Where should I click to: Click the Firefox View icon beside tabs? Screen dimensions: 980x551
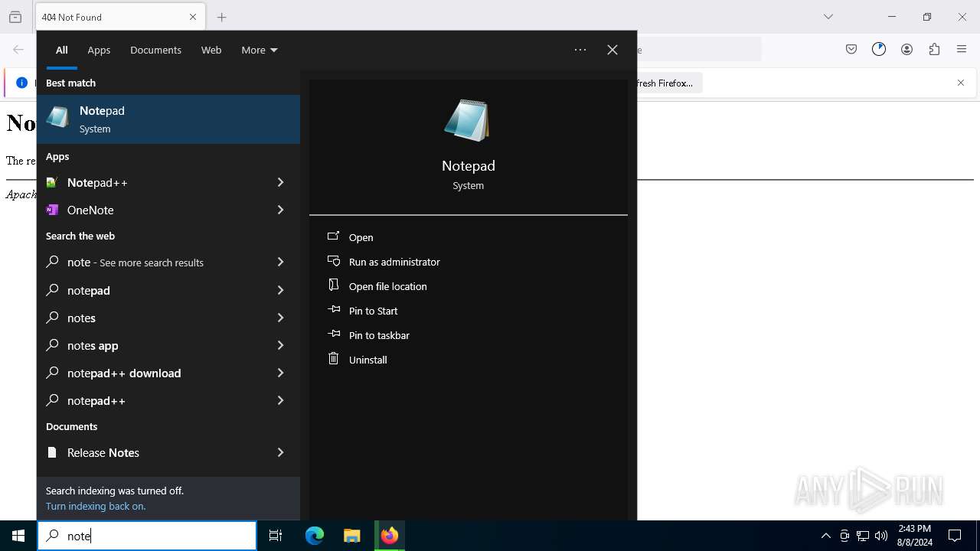(15, 17)
